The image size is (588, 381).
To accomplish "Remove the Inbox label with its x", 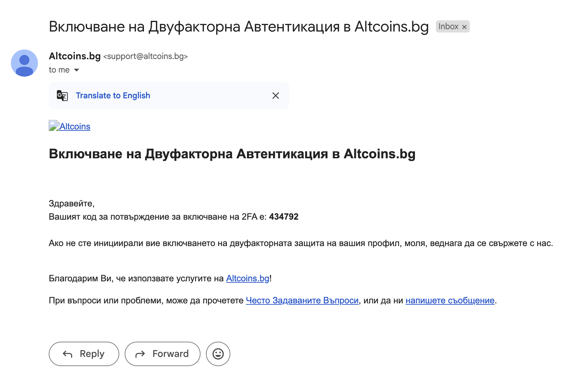I will pyautogui.click(x=464, y=27).
